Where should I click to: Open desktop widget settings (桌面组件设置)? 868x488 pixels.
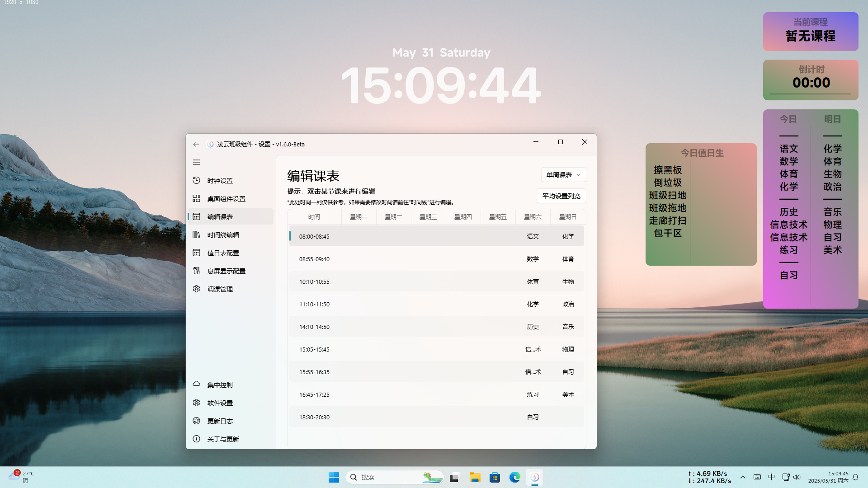pyautogui.click(x=226, y=199)
